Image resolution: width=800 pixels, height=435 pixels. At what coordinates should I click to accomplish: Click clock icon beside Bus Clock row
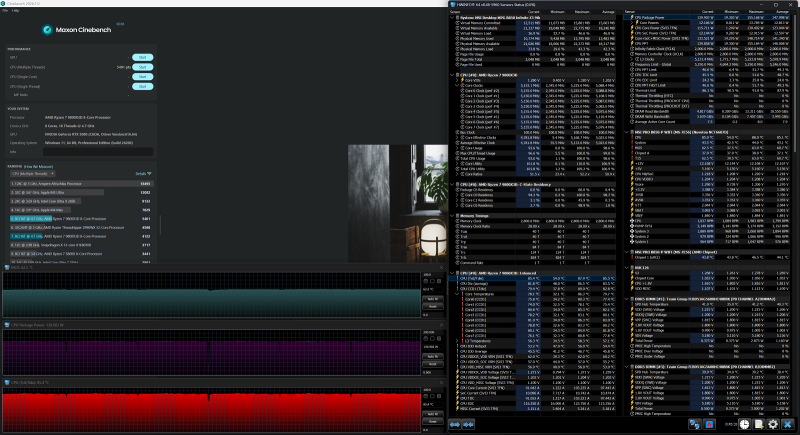458,132
